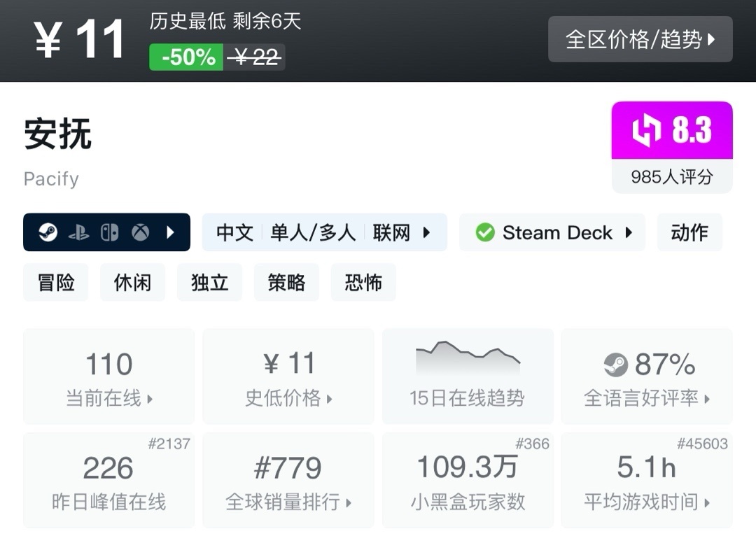The image size is (756, 536).
Task: Select the 动作 genre tag
Action: [689, 232]
